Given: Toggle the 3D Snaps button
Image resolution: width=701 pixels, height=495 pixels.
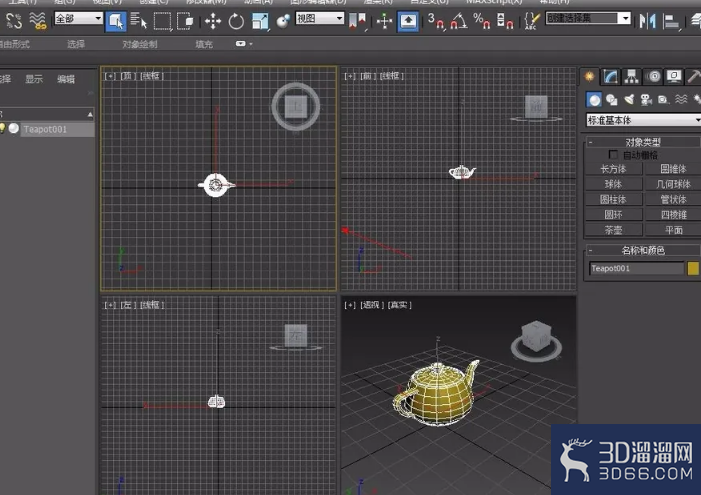Looking at the screenshot, I should 435,21.
